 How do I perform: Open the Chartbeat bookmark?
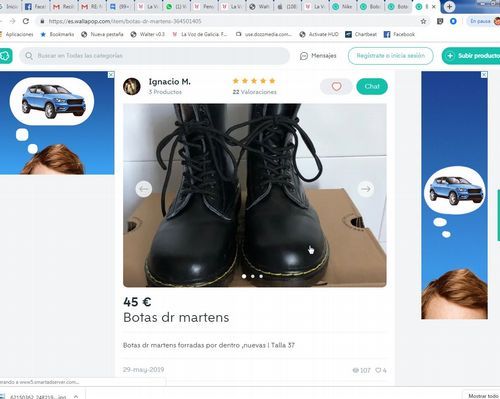click(x=361, y=34)
